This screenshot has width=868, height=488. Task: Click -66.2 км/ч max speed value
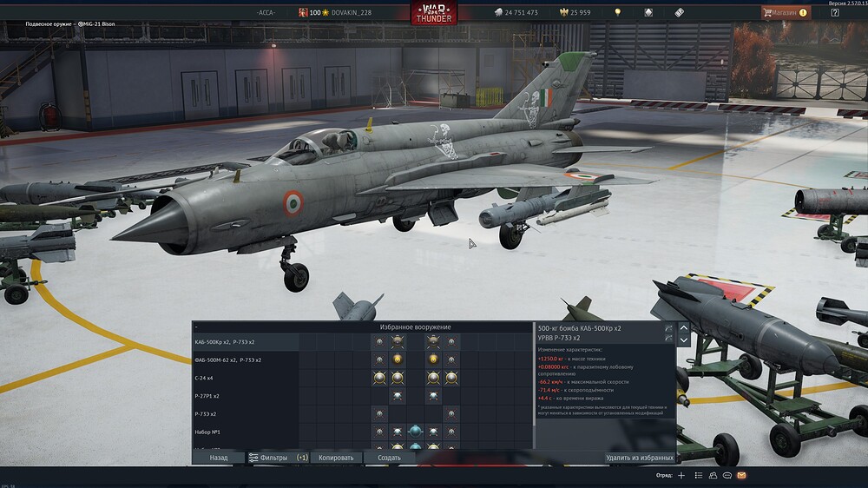tap(550, 382)
